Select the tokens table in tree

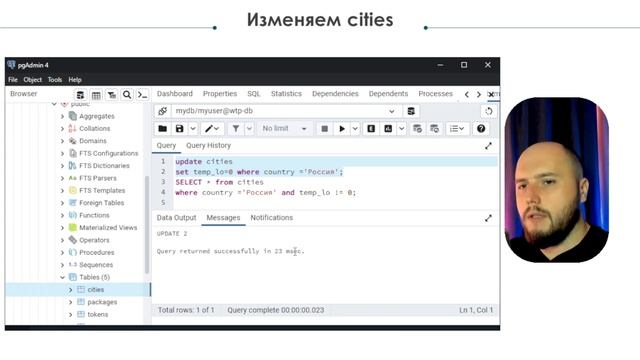(98, 314)
